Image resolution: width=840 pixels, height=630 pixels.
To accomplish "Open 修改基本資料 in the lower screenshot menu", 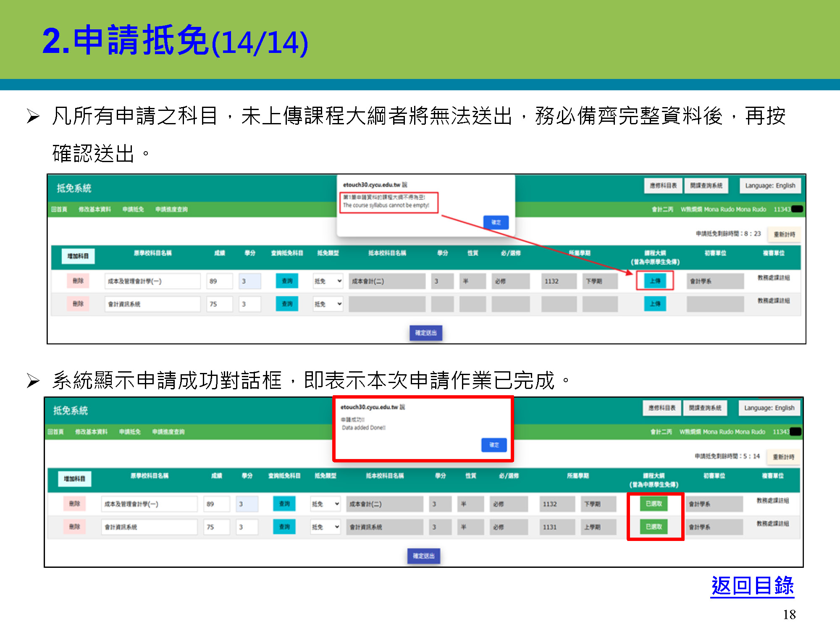I will tap(91, 432).
